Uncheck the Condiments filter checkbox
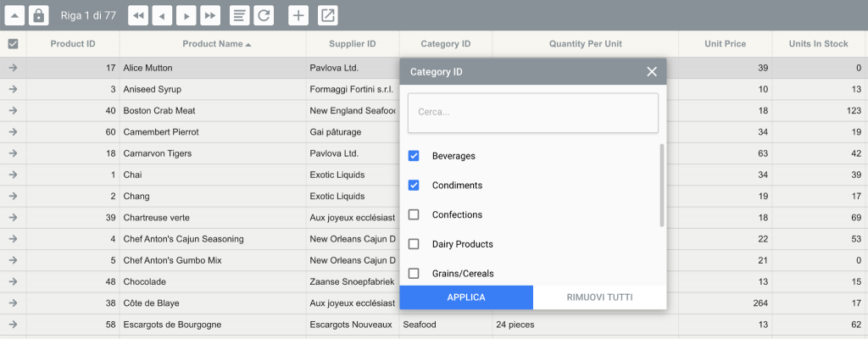 (x=414, y=186)
